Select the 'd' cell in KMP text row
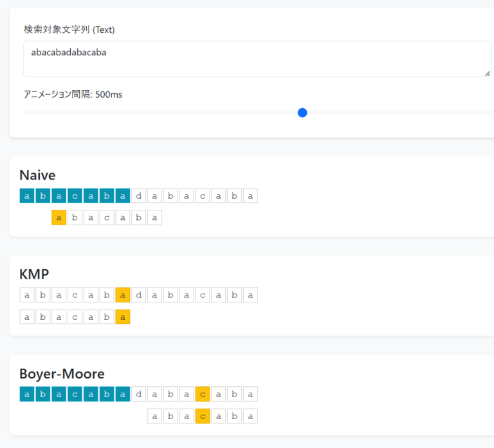This screenshot has height=448, width=494. 139,295
